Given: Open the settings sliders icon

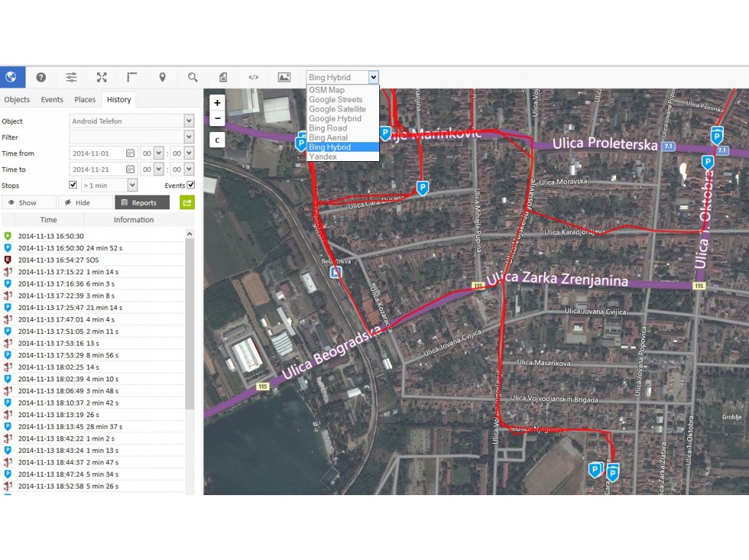Looking at the screenshot, I should (71, 77).
